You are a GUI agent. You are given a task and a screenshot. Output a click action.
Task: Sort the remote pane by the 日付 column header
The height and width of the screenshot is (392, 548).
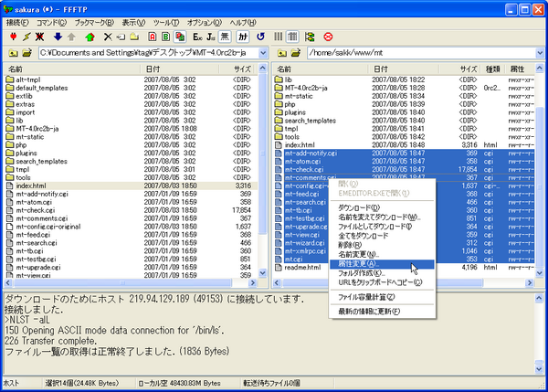[405, 69]
